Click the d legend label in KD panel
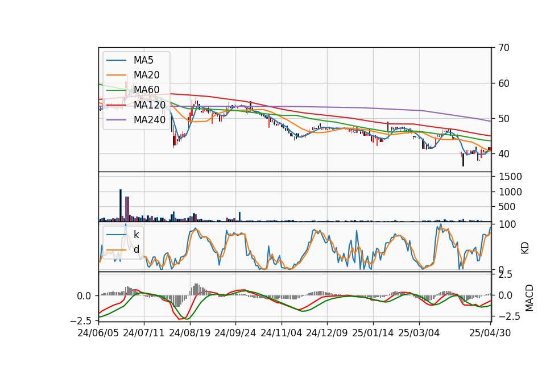This screenshot has height=392, width=546. click(x=136, y=249)
